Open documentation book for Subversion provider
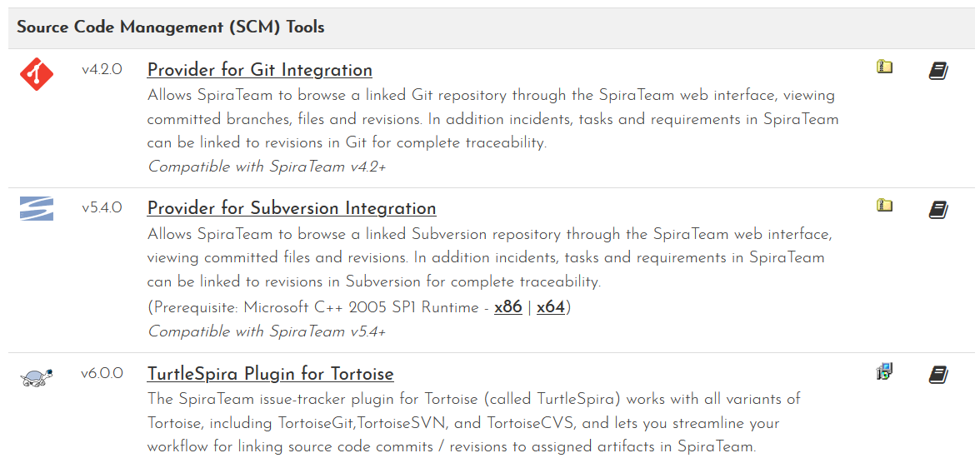This screenshot has width=980, height=463. coord(938,209)
